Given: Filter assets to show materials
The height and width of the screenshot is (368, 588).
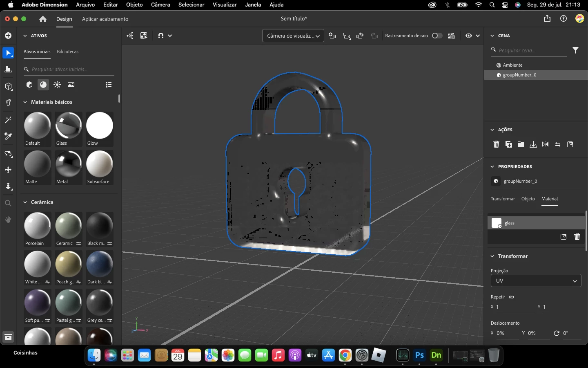Looking at the screenshot, I should coord(43,85).
